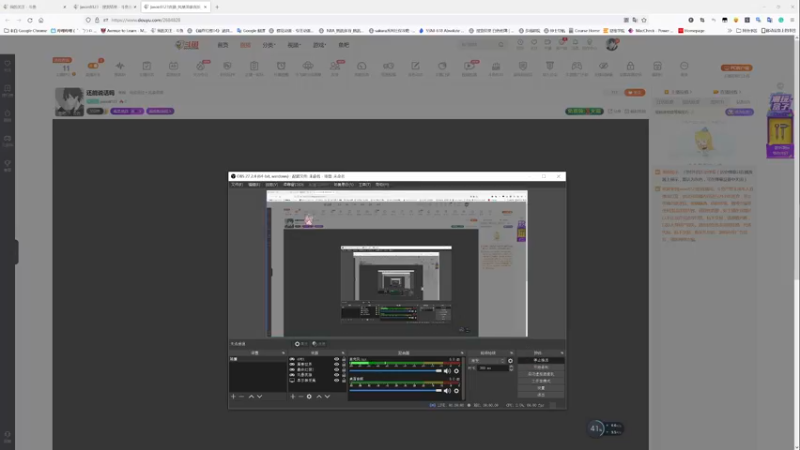The height and width of the screenshot is (450, 800).
Task: Click the heartbeat pulse icon in Douyu toolbar
Action: [120, 66]
